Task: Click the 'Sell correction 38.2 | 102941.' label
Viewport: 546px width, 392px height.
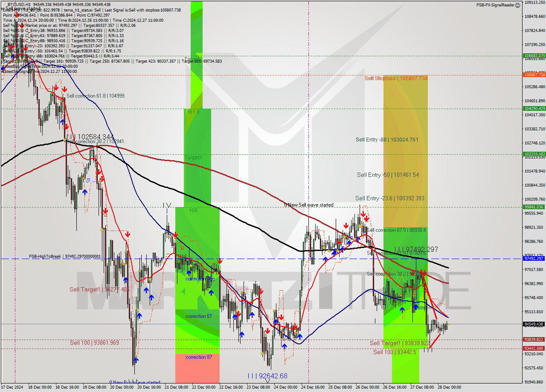Action: (x=96, y=141)
